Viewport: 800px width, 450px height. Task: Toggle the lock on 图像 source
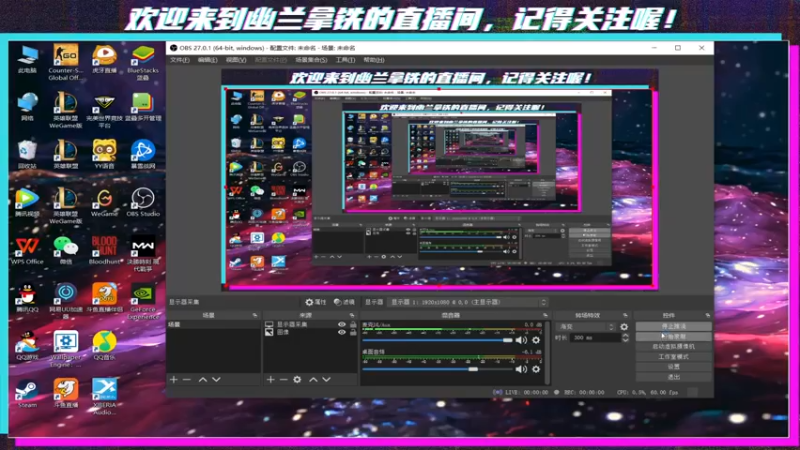point(353,332)
